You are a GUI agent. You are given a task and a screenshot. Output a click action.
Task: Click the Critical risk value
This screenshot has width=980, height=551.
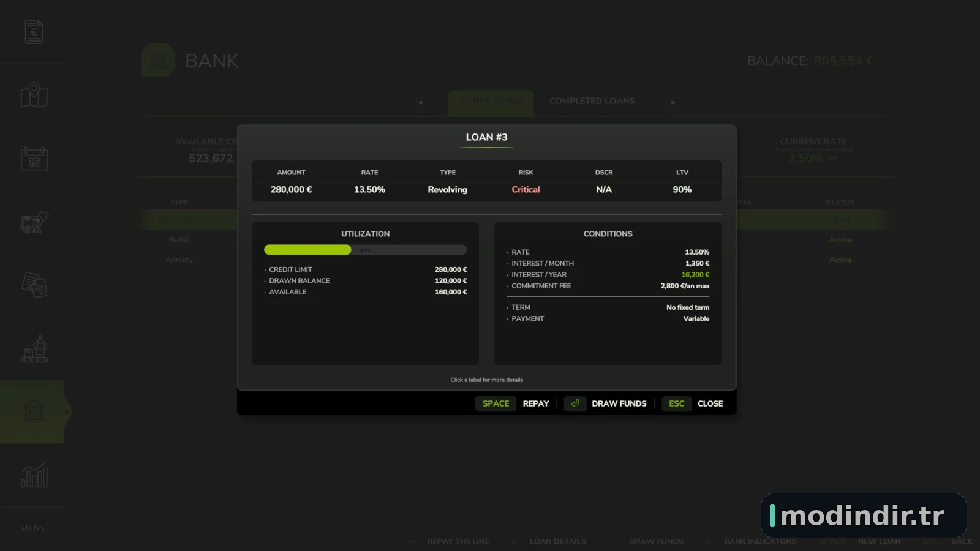[x=526, y=190]
